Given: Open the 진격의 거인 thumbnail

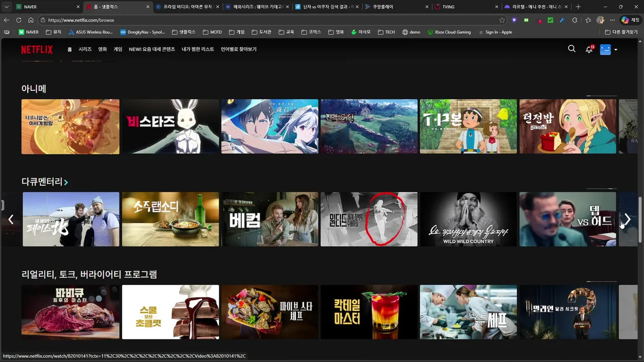Looking at the screenshot, I should pos(369,126).
